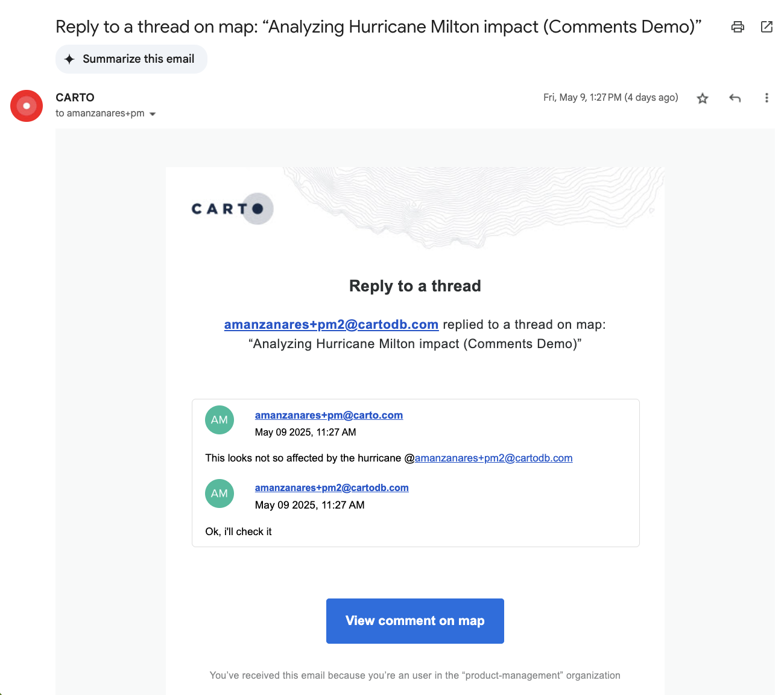
Task: Open the email in a new window
Action: [x=767, y=27]
